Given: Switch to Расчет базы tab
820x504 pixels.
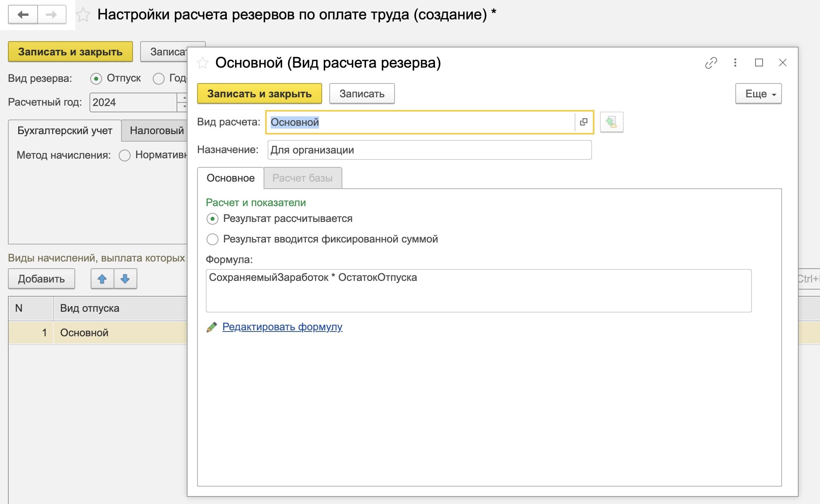Looking at the screenshot, I should 302,178.
